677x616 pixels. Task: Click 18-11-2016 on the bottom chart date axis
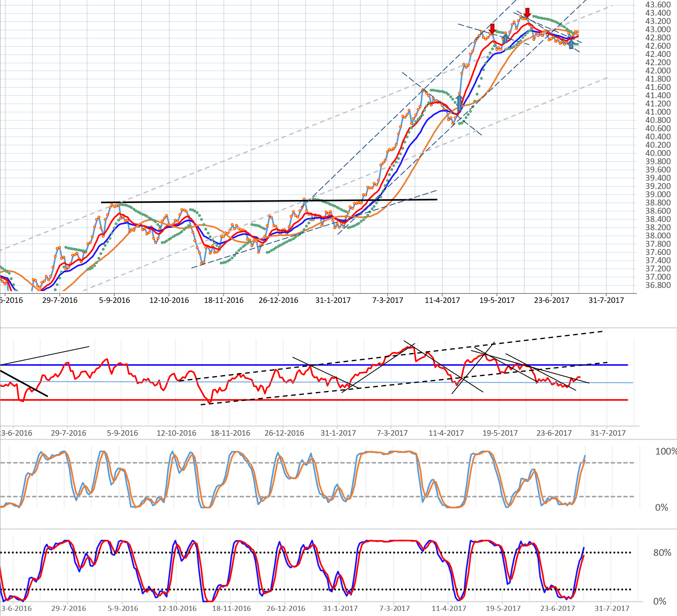pos(232,609)
